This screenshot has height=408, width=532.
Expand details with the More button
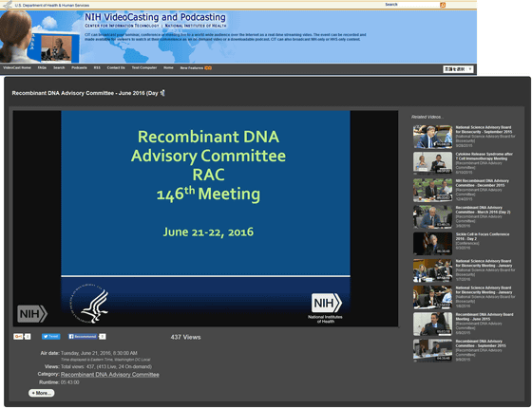[42, 393]
